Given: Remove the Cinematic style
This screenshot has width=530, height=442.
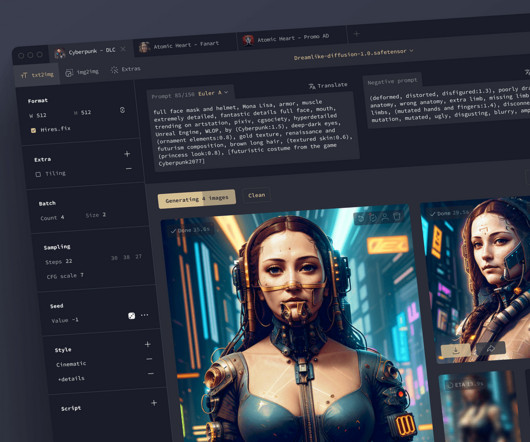Looking at the screenshot, I should coord(149,359).
